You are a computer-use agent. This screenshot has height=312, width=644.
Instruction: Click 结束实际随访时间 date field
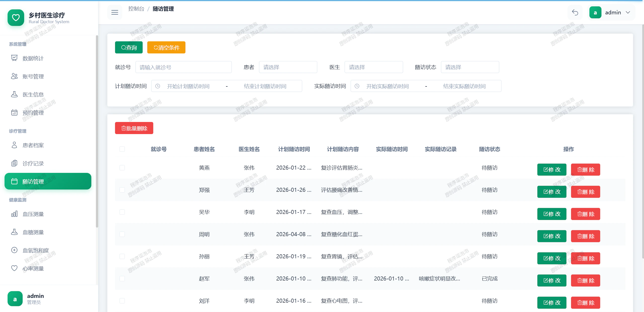(464, 86)
